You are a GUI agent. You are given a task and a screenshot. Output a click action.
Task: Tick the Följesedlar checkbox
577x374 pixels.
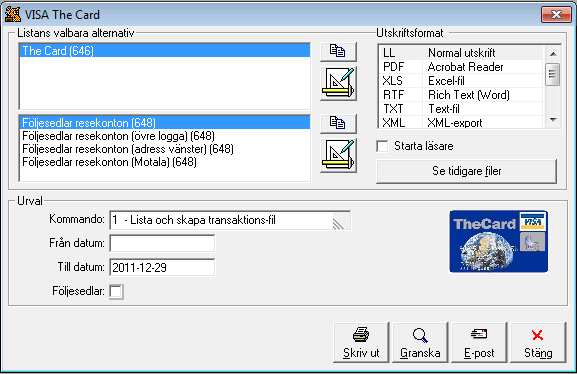(116, 292)
